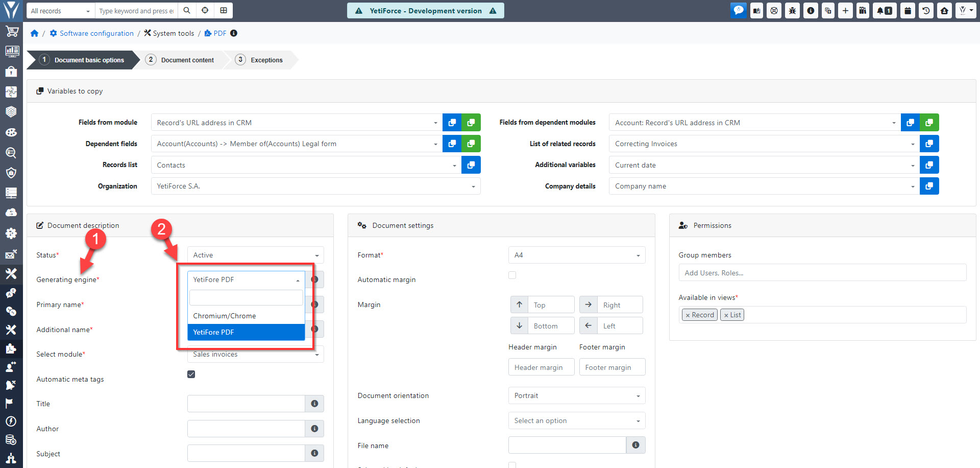Click search box inside Generating engine dropdown

point(246,297)
